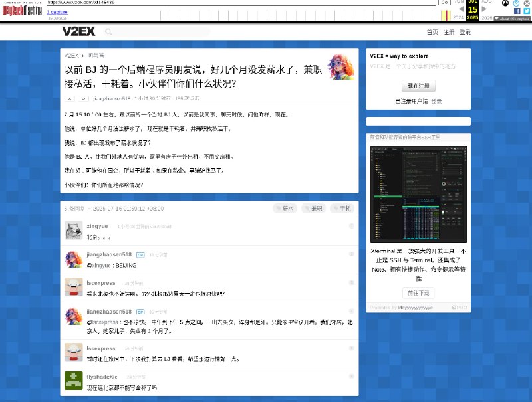Downvote the post with the down arrow icon
Image resolution: width=532 pixels, height=402 pixels.
click(82, 98)
